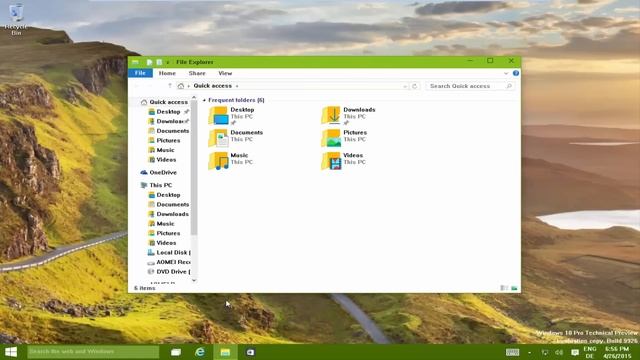Open the clock showing 6:56 PM
Image resolution: width=640 pixels, height=360 pixels.
point(617,352)
